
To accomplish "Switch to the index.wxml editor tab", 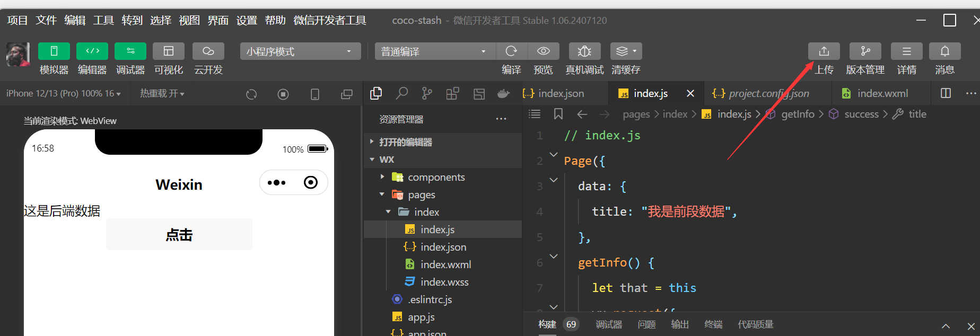I will pyautogui.click(x=882, y=94).
